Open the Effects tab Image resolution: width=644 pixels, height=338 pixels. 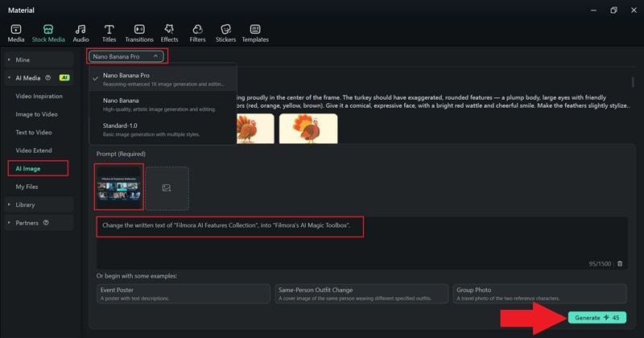click(x=169, y=33)
